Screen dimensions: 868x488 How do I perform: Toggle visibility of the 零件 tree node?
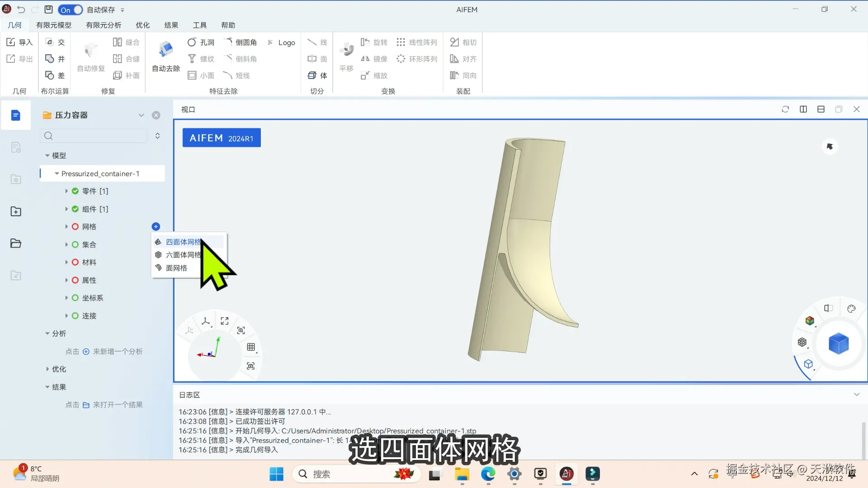pos(75,191)
